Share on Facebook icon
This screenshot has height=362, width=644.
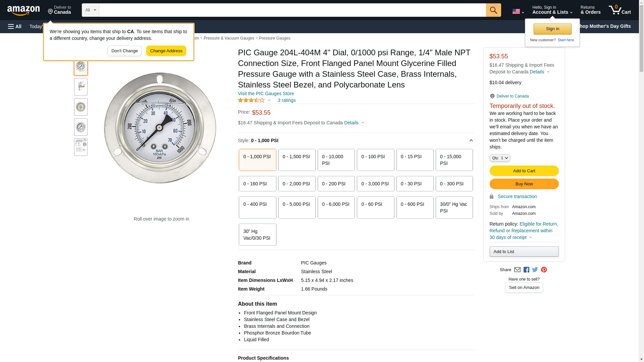tap(526, 270)
